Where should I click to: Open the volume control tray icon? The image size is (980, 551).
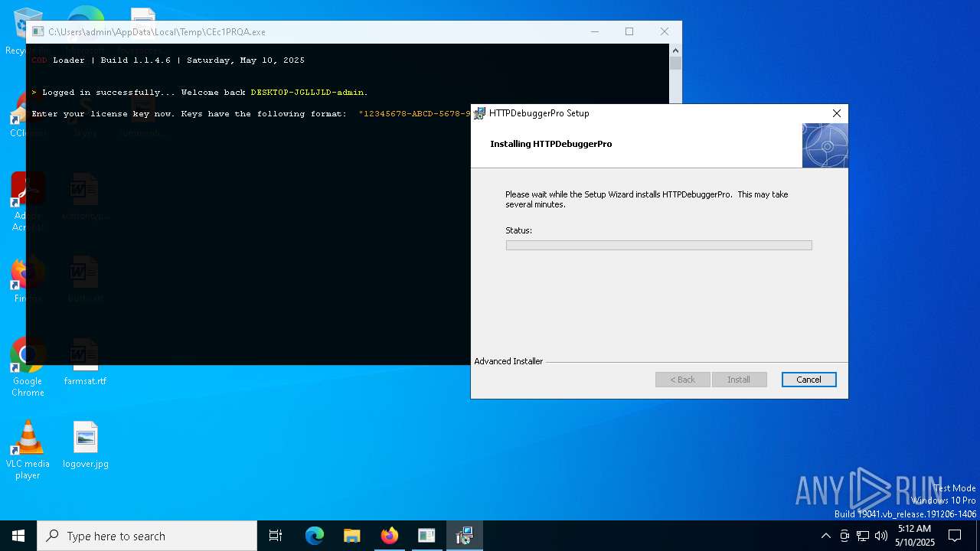tap(881, 536)
